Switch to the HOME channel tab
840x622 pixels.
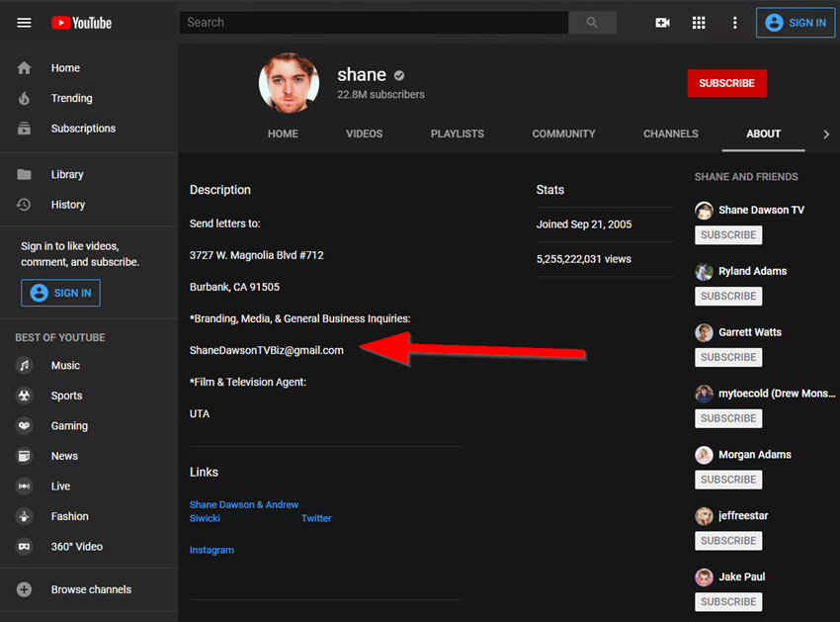[x=283, y=134]
